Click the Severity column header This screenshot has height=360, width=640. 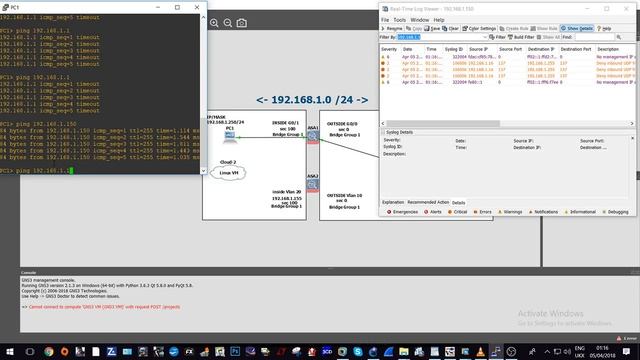pyautogui.click(x=389, y=49)
